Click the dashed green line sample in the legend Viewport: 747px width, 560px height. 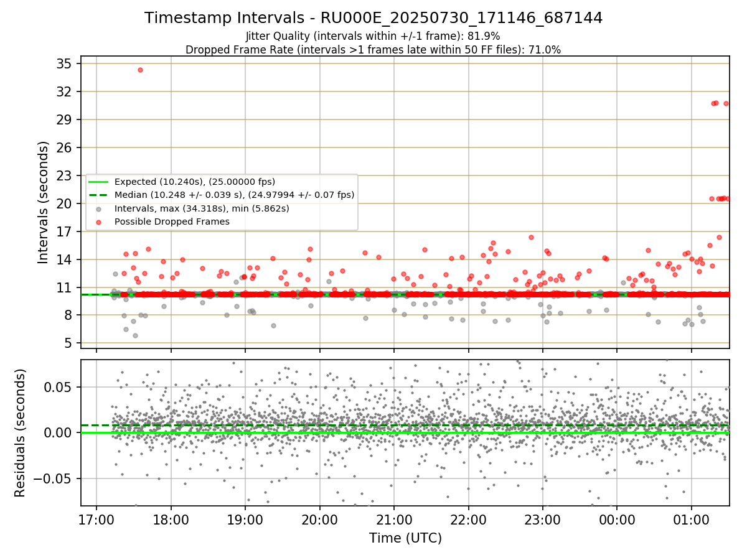point(99,195)
